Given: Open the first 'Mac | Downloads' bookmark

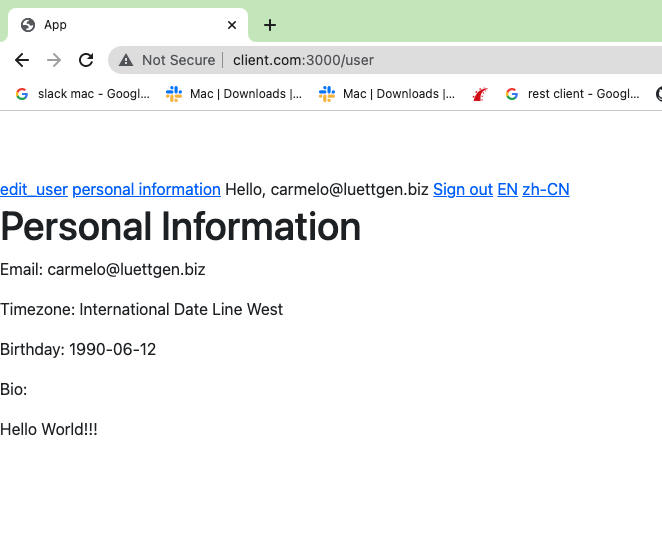Looking at the screenshot, I should [234, 94].
